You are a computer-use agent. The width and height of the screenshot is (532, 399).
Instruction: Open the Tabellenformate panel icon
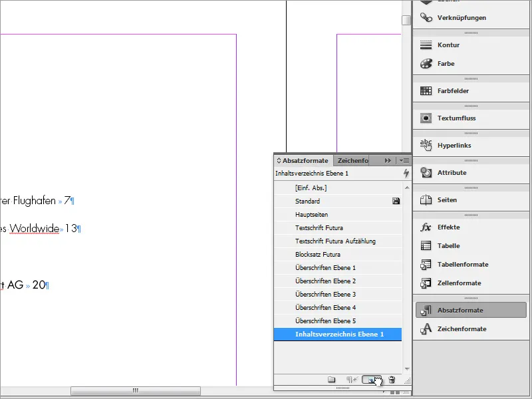426,264
